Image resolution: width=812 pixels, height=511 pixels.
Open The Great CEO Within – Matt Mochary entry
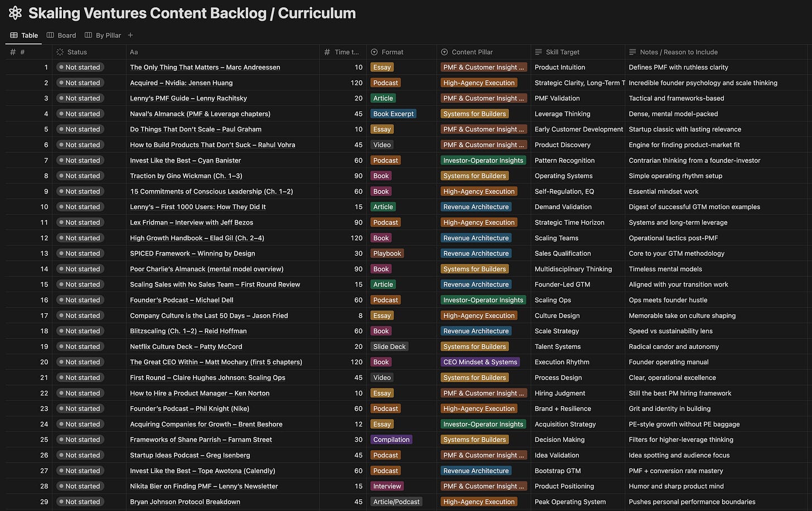(216, 362)
